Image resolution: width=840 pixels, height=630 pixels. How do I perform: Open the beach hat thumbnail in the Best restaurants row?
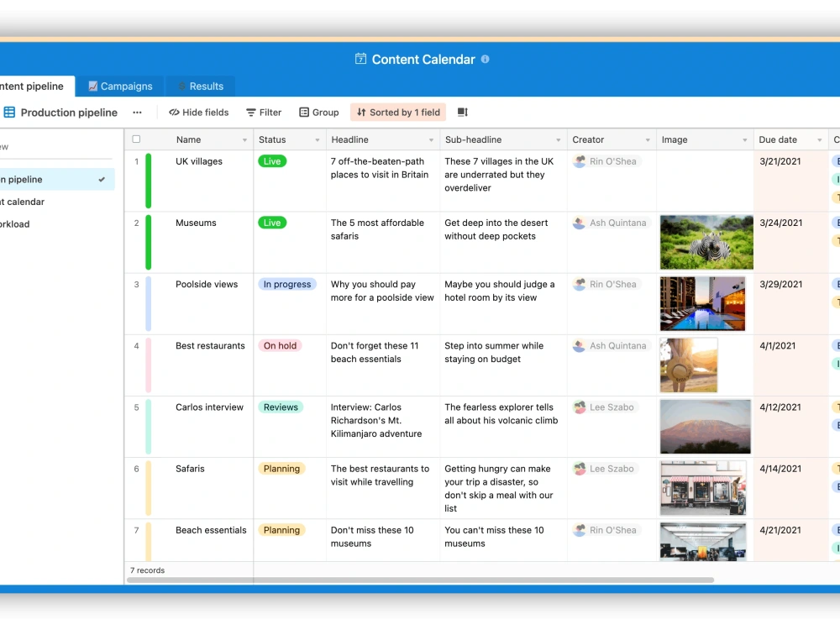(689, 365)
